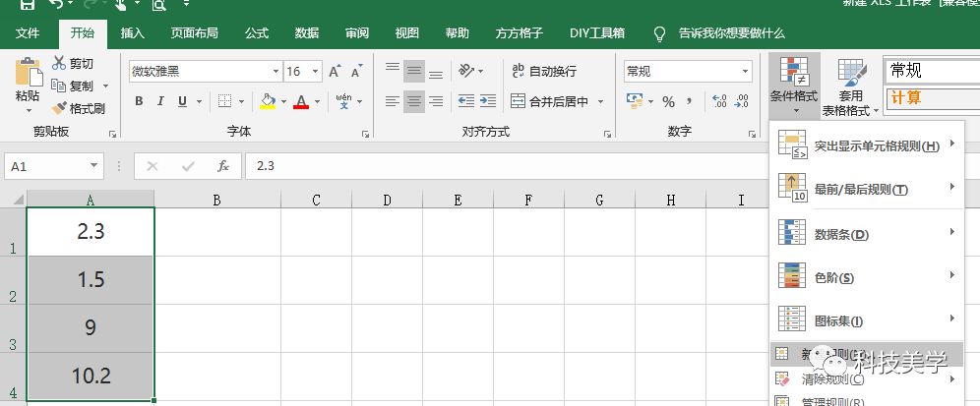Click the wén phonetic guide icon
This screenshot has width=980, height=406.
pos(343,100)
